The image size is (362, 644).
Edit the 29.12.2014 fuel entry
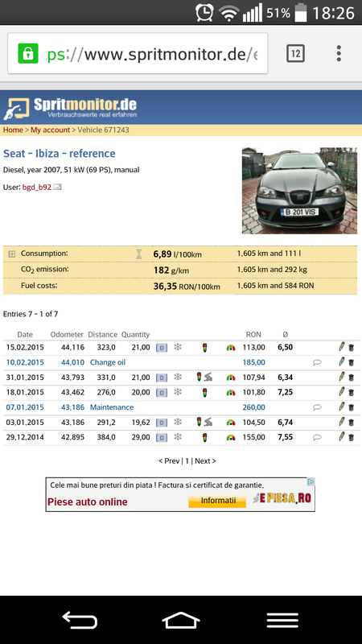click(341, 436)
